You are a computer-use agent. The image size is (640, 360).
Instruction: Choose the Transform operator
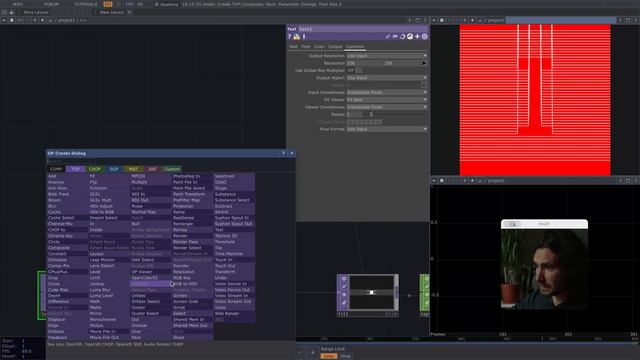(234, 271)
